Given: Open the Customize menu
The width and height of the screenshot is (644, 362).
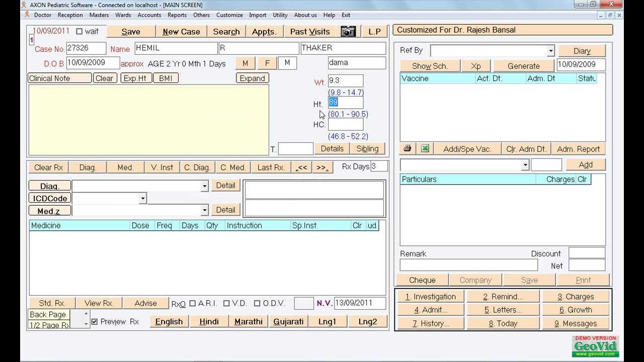Looking at the screenshot, I should pyautogui.click(x=229, y=15).
